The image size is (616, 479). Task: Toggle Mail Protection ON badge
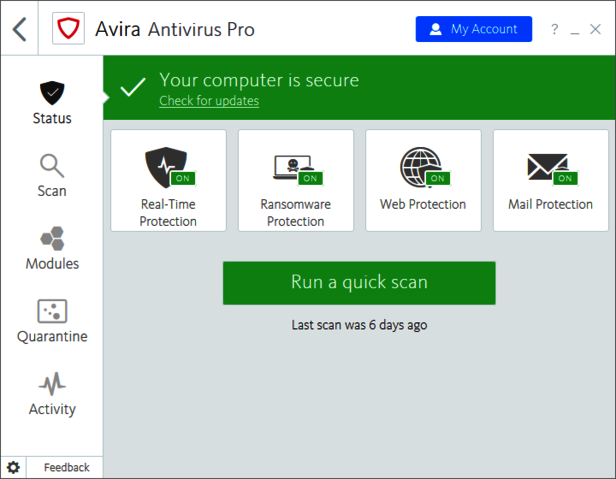[x=565, y=178]
